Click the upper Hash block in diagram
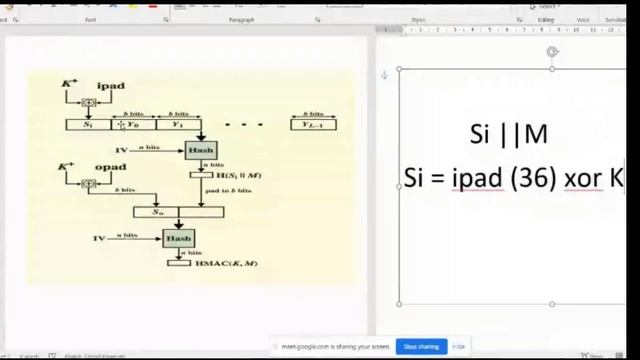640x360 pixels. coord(201,150)
